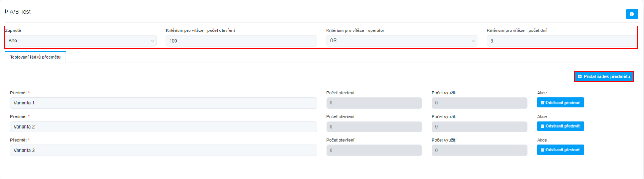The width and height of the screenshot is (644, 179).
Task: Switch to Testování řádků předmětu tab
Action: 35,57
